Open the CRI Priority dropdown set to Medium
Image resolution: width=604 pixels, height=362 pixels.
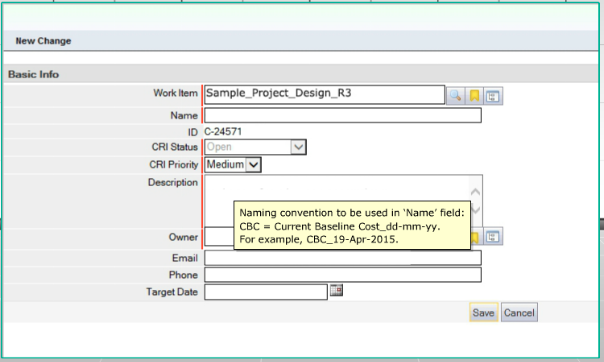(233, 164)
